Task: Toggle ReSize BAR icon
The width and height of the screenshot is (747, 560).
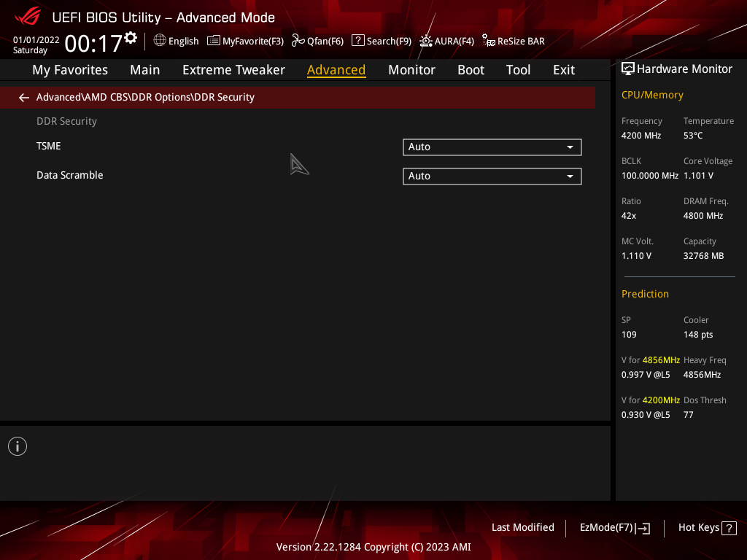Action: point(488,41)
